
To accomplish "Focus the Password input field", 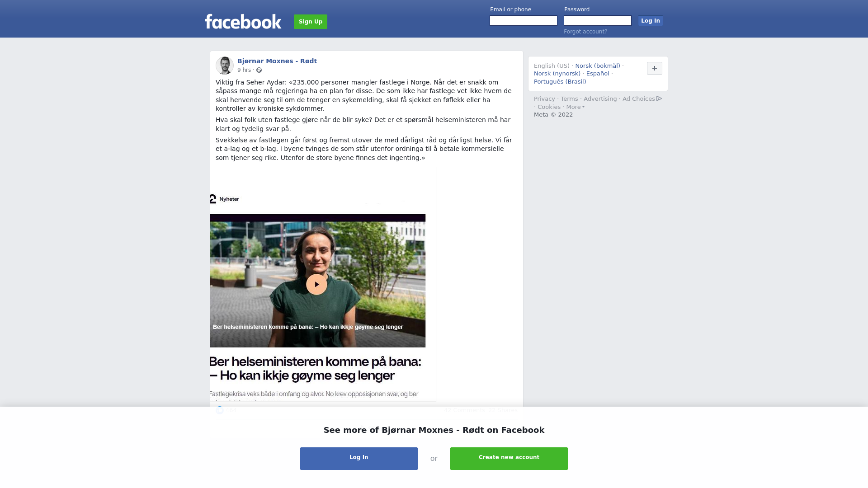I will pyautogui.click(x=598, y=21).
